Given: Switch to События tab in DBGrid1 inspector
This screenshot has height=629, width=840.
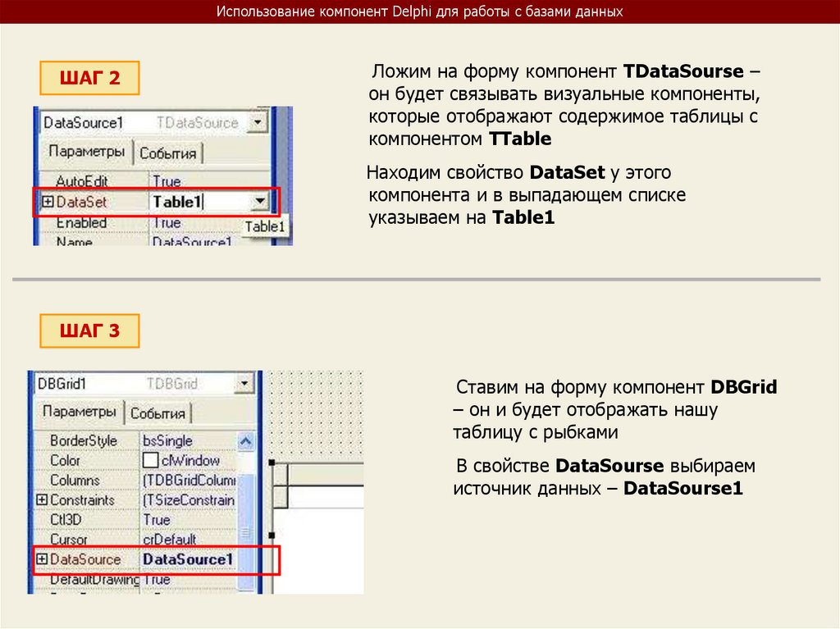Looking at the screenshot, I should point(157,413).
